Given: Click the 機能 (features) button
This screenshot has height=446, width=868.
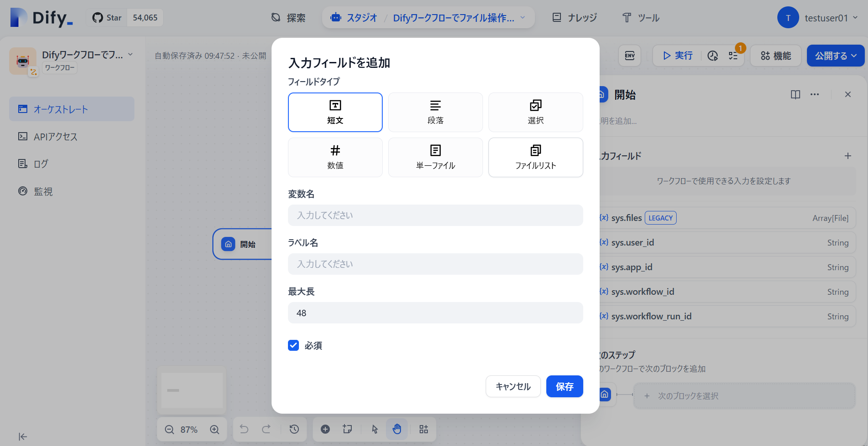Looking at the screenshot, I should click(775, 56).
